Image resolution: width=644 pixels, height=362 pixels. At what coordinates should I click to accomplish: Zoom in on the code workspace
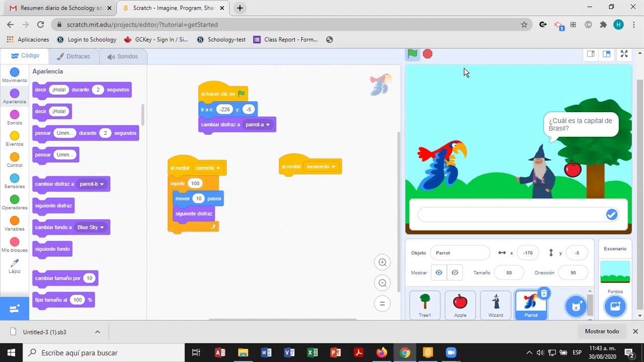point(382,262)
